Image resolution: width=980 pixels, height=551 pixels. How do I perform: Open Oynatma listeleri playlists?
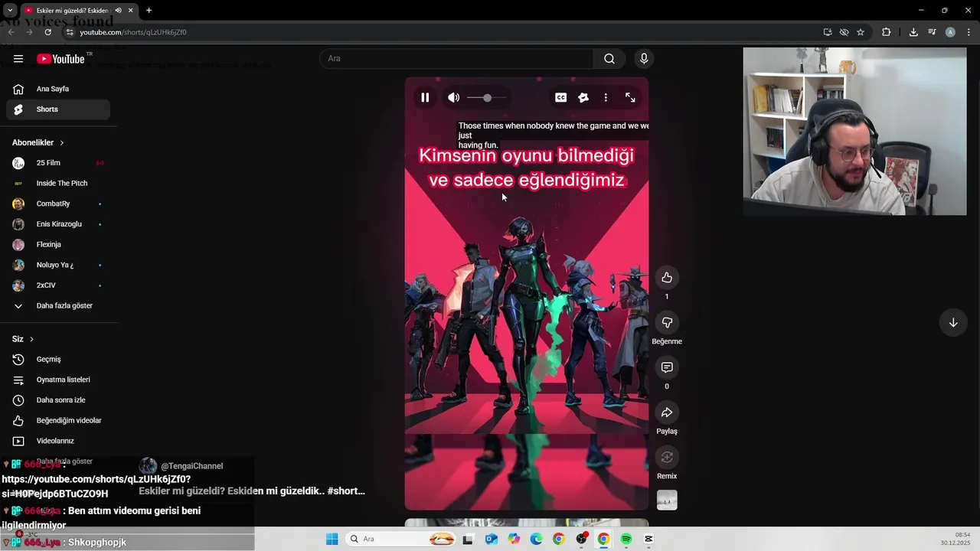[x=58, y=380]
